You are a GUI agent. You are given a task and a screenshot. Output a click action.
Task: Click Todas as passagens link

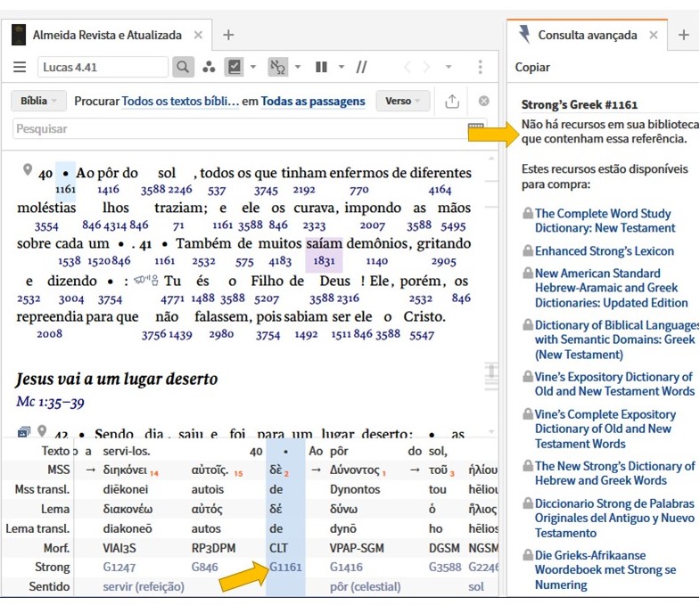(x=313, y=102)
